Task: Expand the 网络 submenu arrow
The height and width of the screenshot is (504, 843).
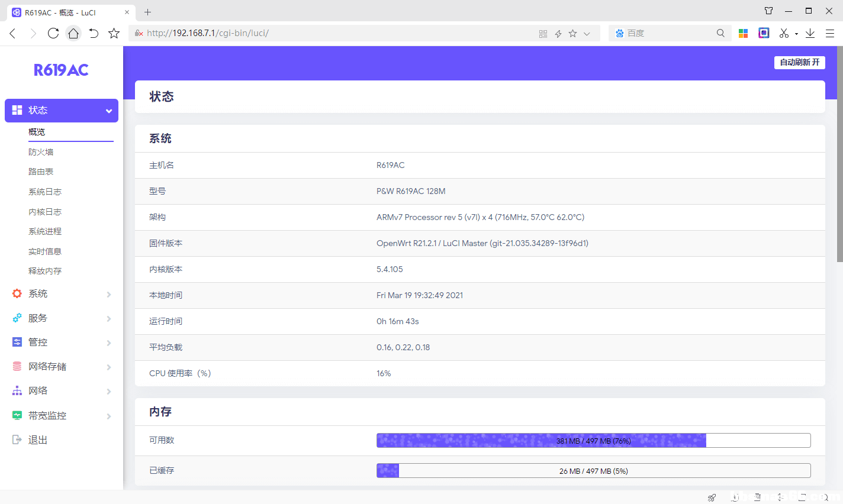Action: [x=109, y=391]
